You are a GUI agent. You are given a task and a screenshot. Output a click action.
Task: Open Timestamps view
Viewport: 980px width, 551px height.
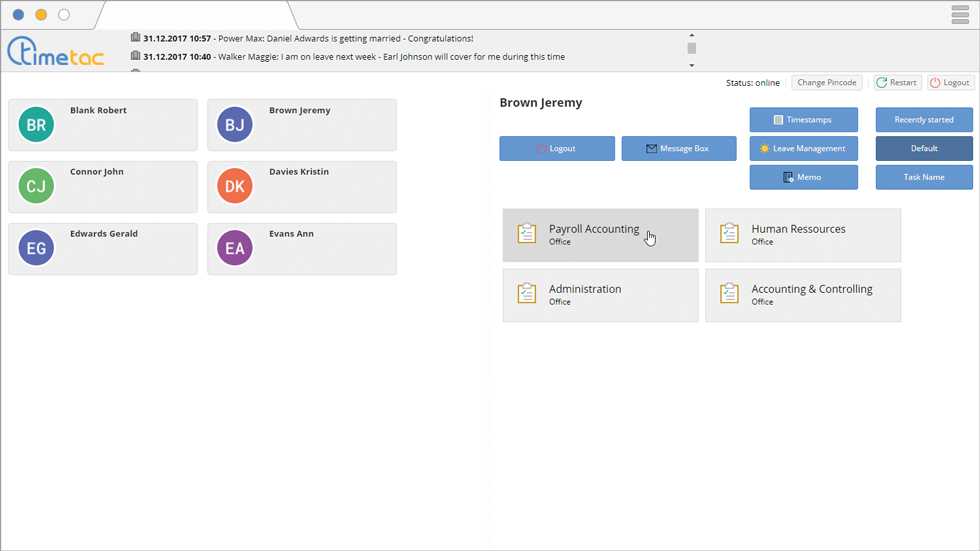point(803,120)
